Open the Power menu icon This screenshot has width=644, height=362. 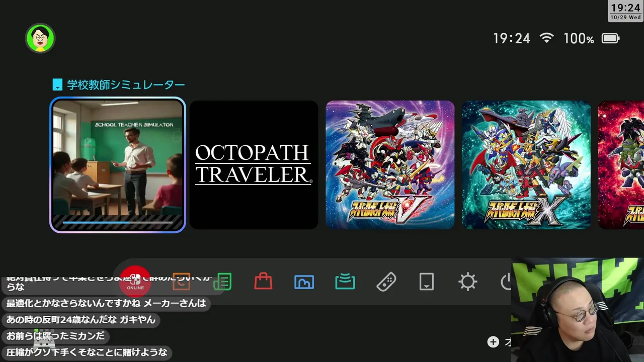coord(506,282)
